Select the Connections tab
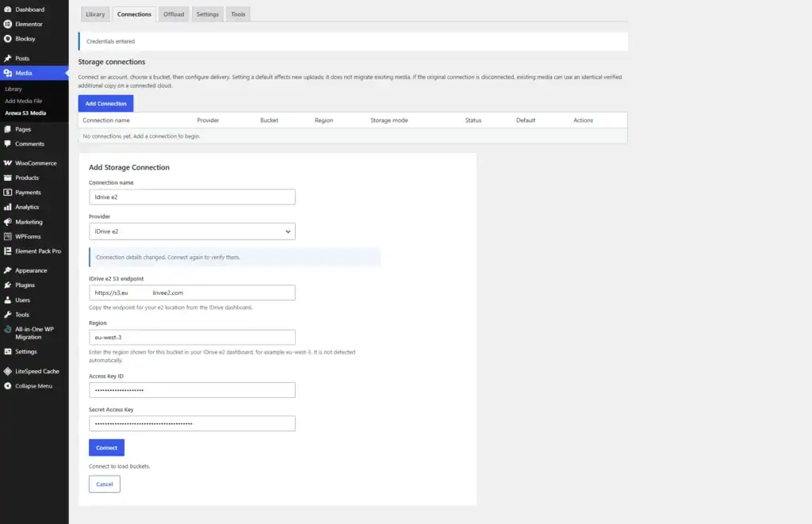The image size is (812, 524). (134, 14)
